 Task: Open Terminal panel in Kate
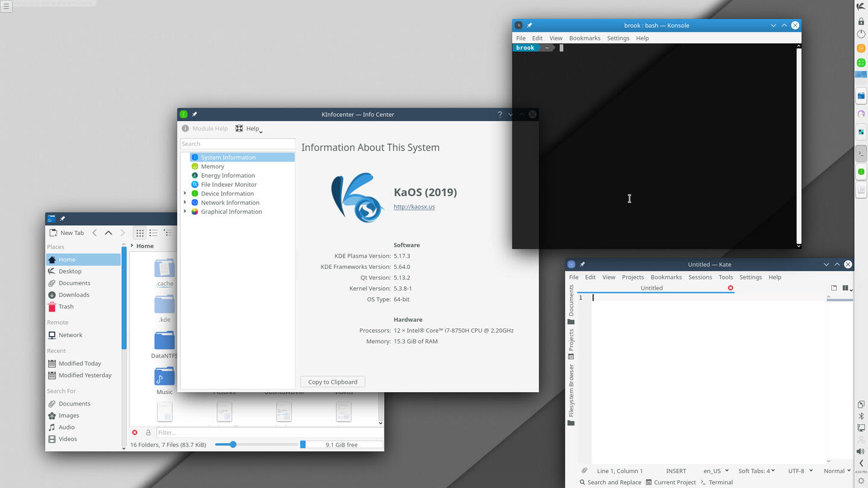(717, 482)
